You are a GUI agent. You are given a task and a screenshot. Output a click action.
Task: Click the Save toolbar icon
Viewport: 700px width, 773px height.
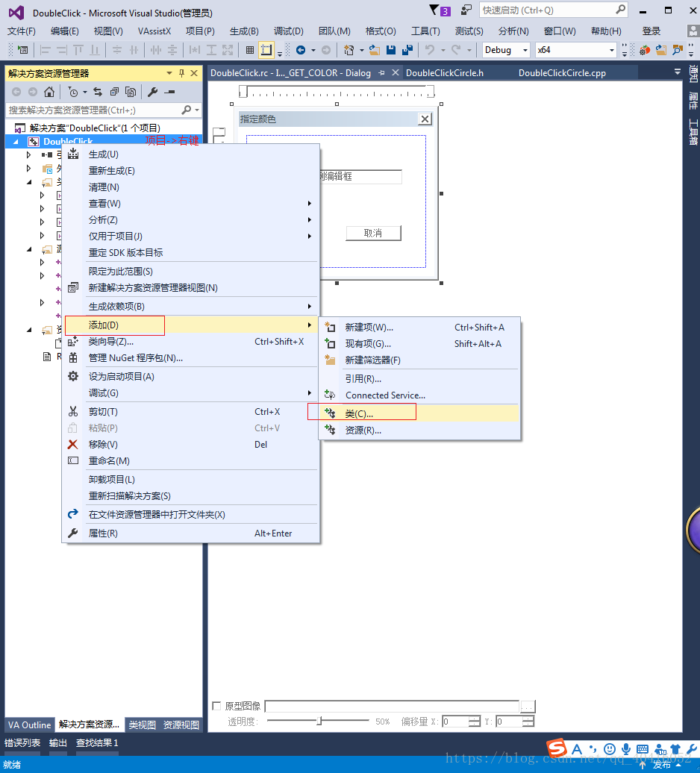pos(391,50)
